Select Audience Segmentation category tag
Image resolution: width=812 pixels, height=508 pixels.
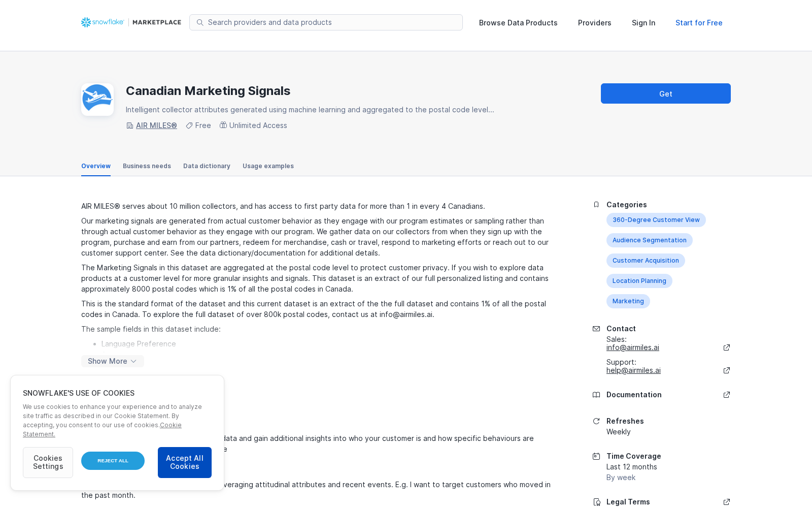click(x=649, y=240)
